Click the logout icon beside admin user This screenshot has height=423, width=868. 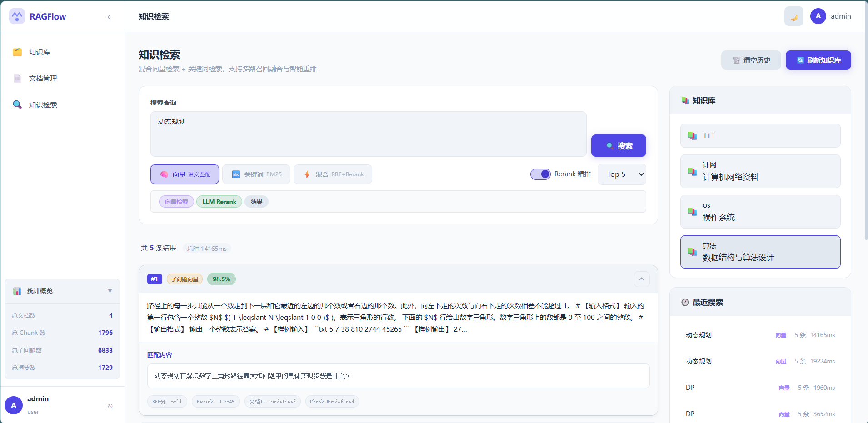(110, 406)
